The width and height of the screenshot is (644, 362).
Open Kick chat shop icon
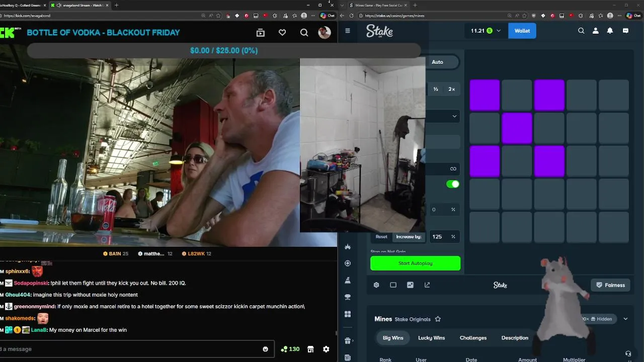(310, 349)
